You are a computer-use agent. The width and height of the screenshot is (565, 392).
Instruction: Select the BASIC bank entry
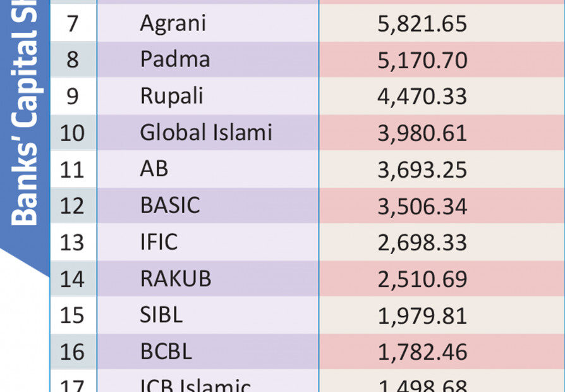click(170, 205)
